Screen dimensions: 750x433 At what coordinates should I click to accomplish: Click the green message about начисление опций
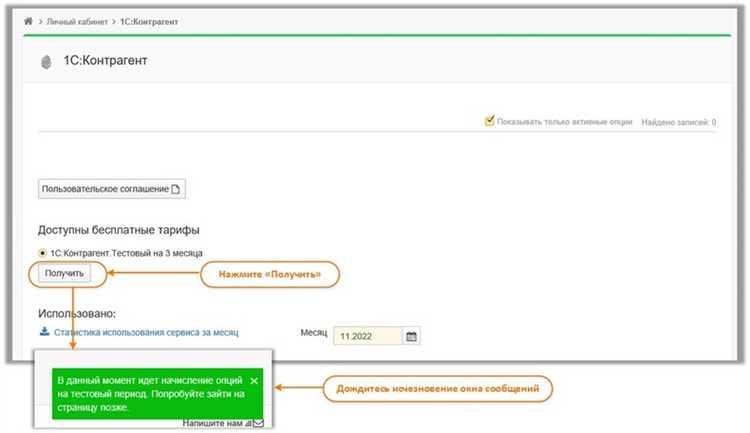tap(157, 394)
